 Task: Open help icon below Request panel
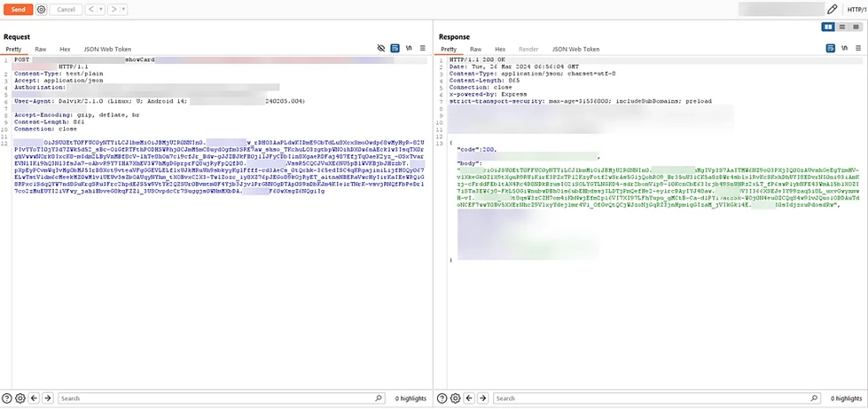[x=6, y=398]
